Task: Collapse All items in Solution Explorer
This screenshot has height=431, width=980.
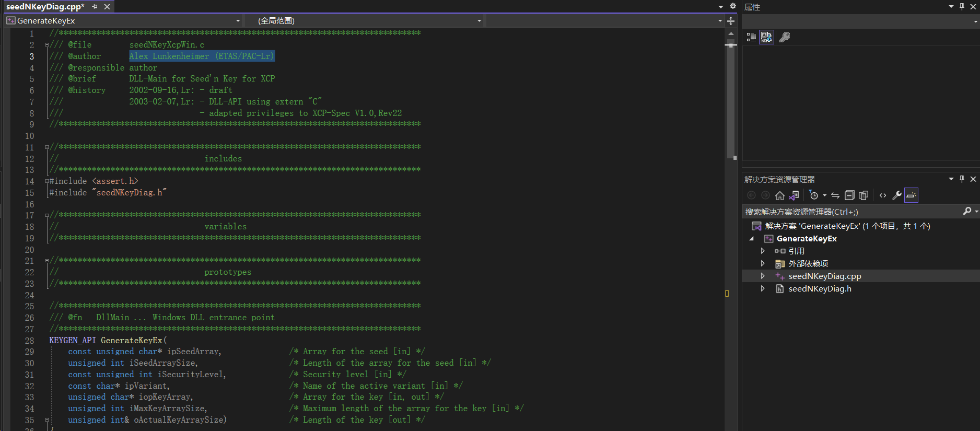Action: 849,195
